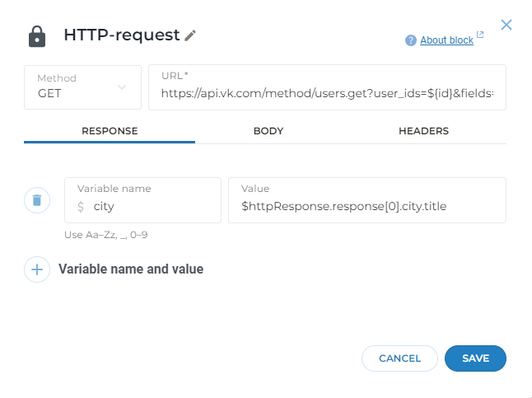Delete the city variable using the trash icon
Screen dimensions: 532x398
click(x=37, y=200)
